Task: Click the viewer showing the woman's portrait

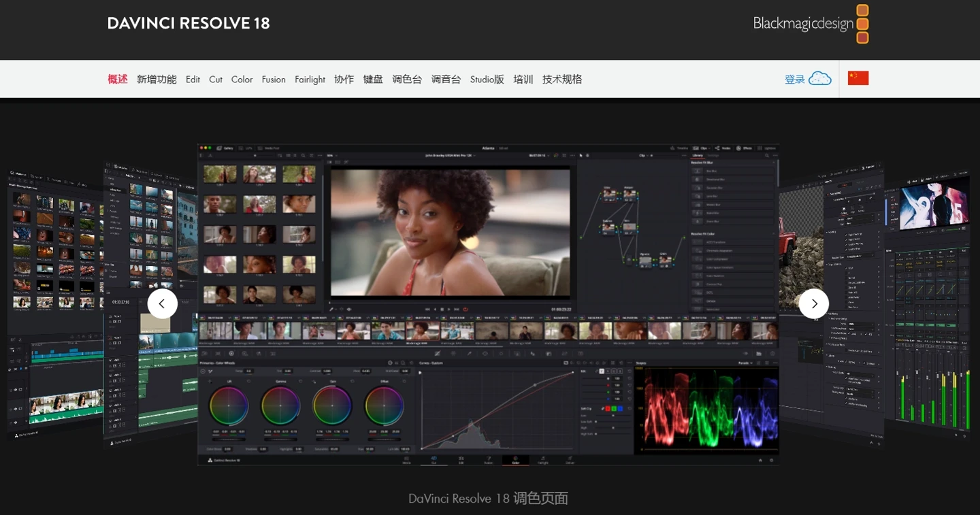Action: pyautogui.click(x=451, y=233)
